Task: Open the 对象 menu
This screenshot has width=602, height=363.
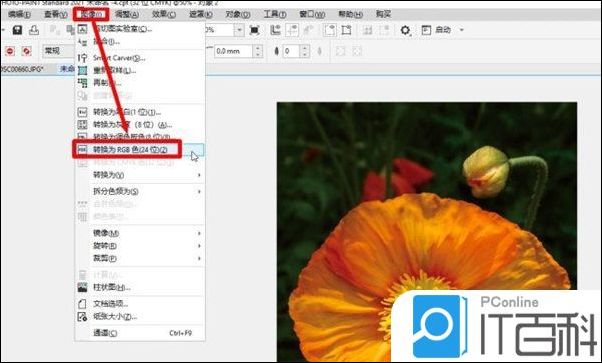Action: [x=238, y=15]
